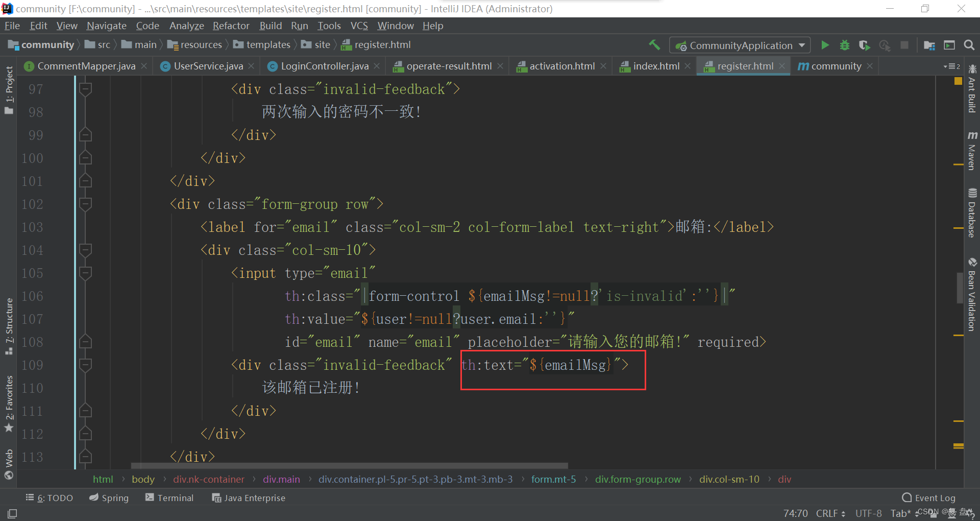
Task: Open the Maven side panel
Action: (x=972, y=150)
